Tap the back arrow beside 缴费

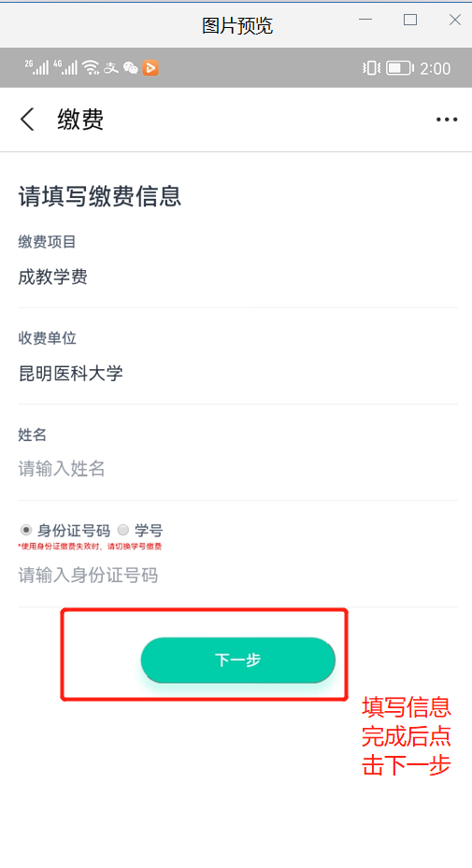(x=27, y=119)
